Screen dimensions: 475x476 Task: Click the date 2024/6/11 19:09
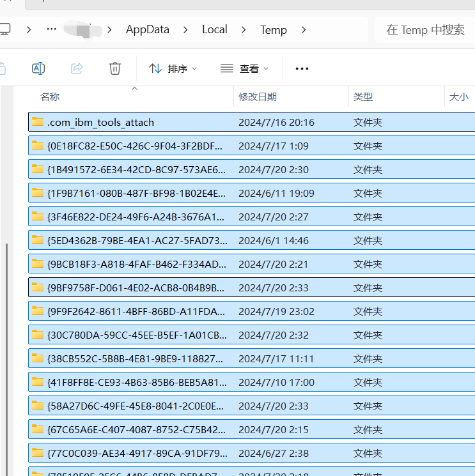click(276, 194)
